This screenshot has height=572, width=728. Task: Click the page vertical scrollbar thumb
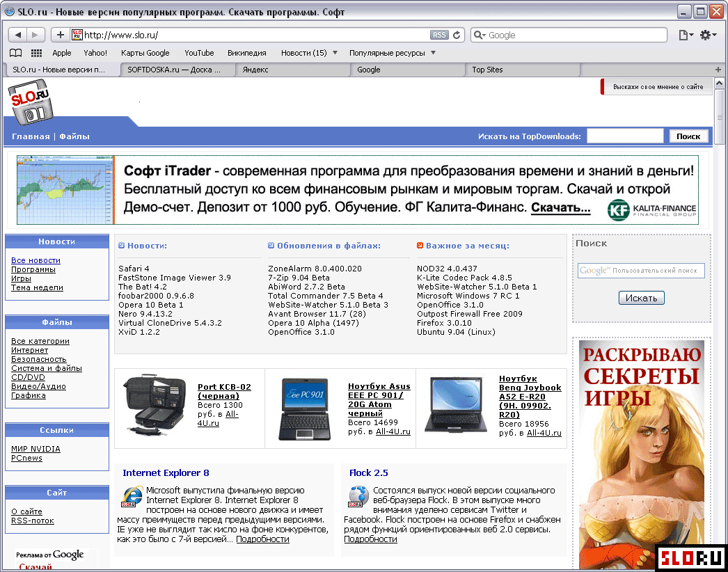coord(719,118)
